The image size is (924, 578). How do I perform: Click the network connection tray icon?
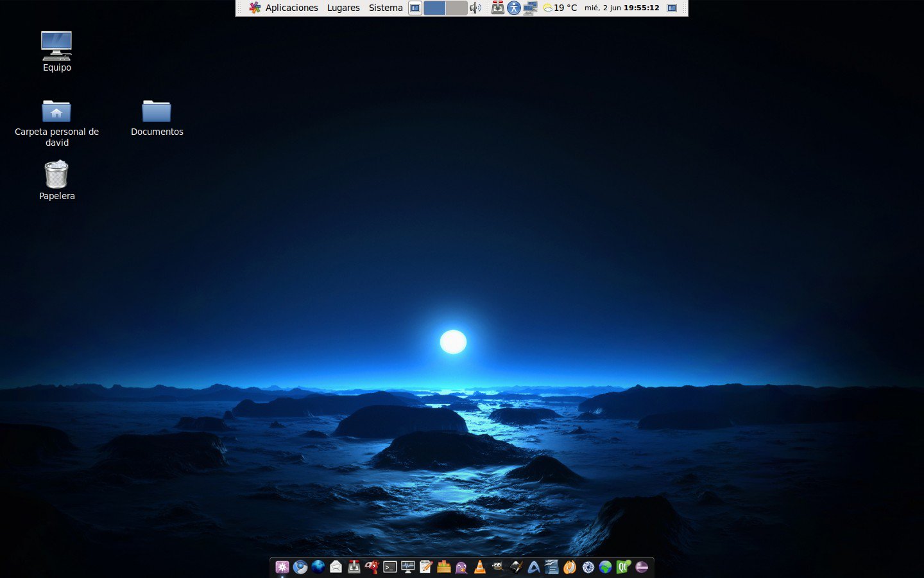point(530,8)
